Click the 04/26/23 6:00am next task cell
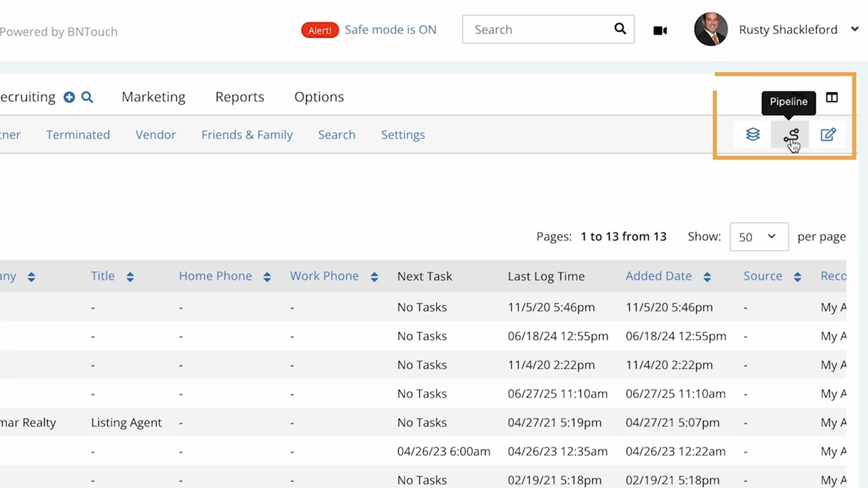The width and height of the screenshot is (868, 488). (x=443, y=451)
